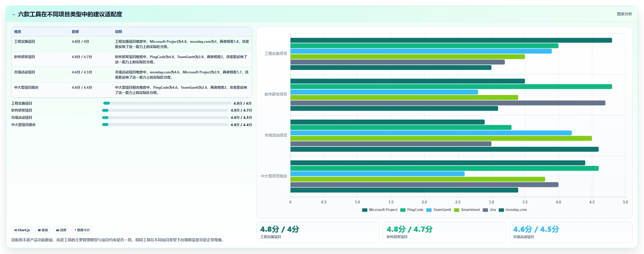Click the 5.0 tick on the x-axis
The height and width of the screenshot is (254, 644).
click(x=625, y=202)
